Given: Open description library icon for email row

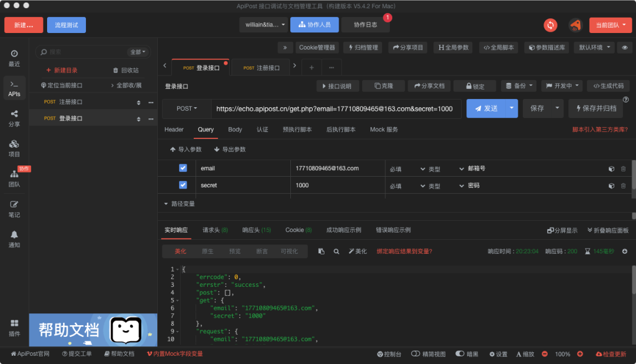Looking at the screenshot, I should pos(611,168).
